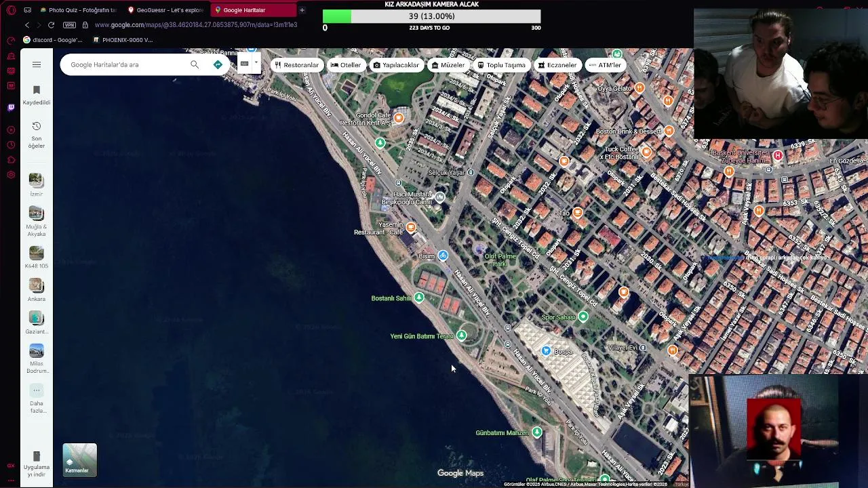Filter map by Restoranlar
This screenshot has height=488, width=868.
pos(296,65)
